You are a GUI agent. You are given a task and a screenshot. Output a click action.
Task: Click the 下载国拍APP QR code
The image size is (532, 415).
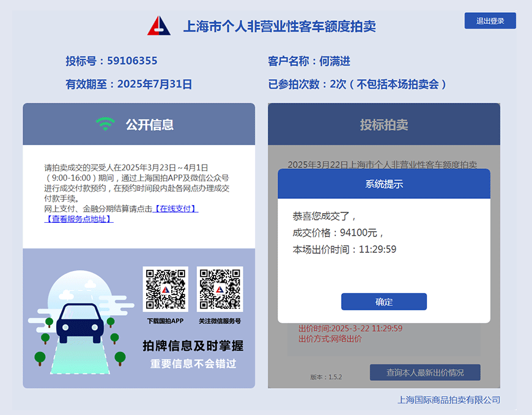(165, 289)
